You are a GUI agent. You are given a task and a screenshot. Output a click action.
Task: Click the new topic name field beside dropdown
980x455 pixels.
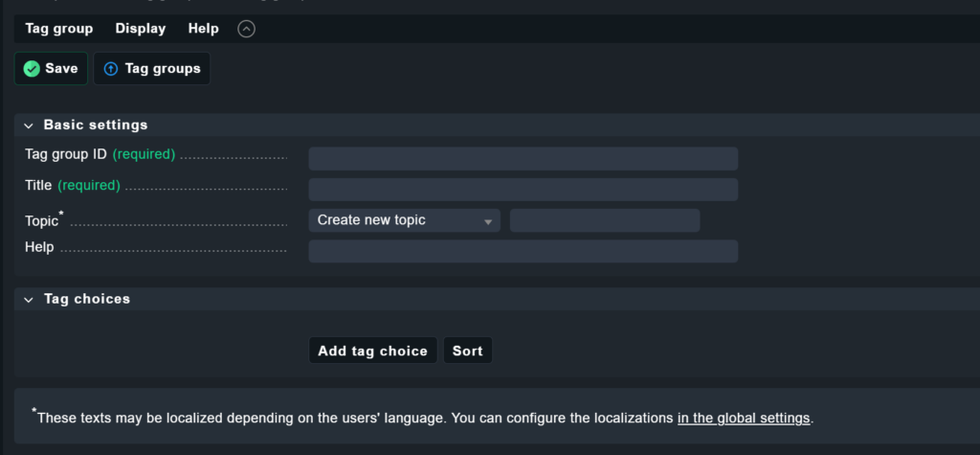(605, 220)
